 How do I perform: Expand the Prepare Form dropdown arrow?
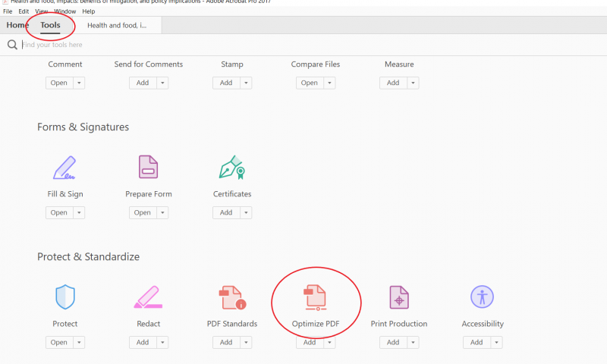[x=162, y=213]
